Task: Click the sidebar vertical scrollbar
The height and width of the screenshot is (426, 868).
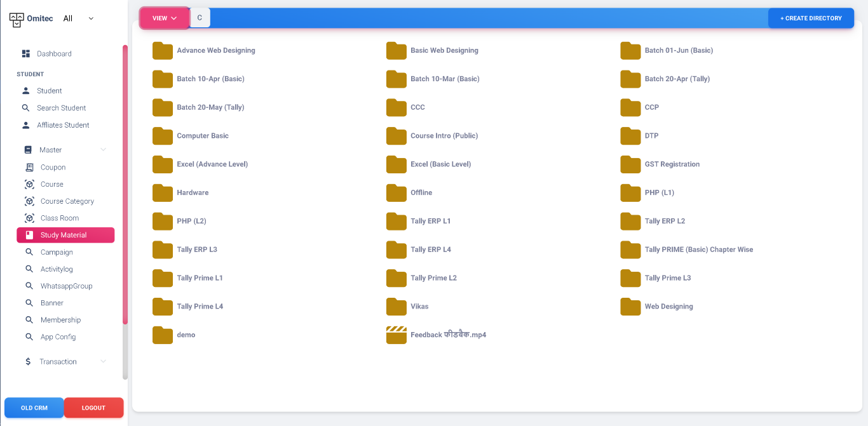Action: pyautogui.click(x=125, y=190)
